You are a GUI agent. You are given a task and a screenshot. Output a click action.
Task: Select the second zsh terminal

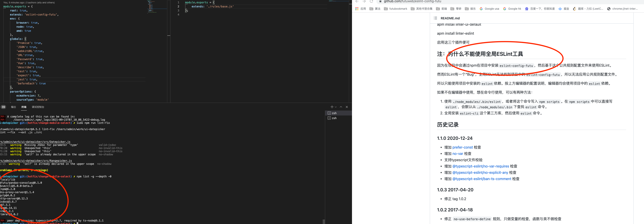click(338, 118)
